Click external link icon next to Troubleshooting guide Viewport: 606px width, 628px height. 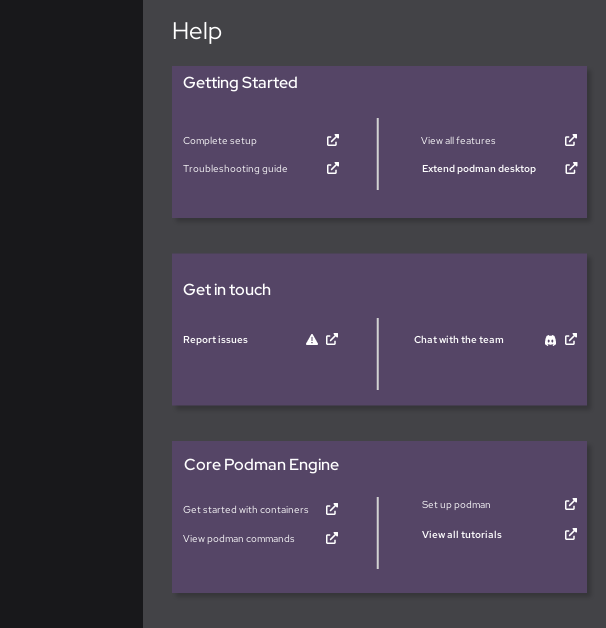[x=333, y=168]
